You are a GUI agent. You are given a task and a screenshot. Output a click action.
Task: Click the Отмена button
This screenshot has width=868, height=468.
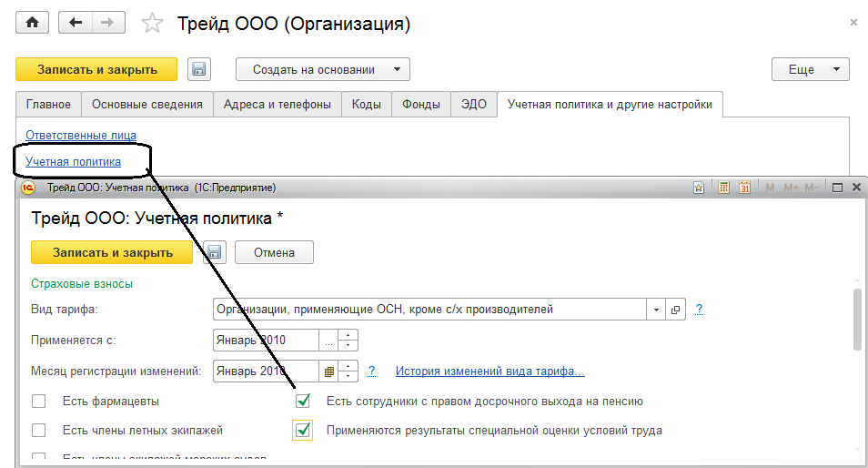274,252
